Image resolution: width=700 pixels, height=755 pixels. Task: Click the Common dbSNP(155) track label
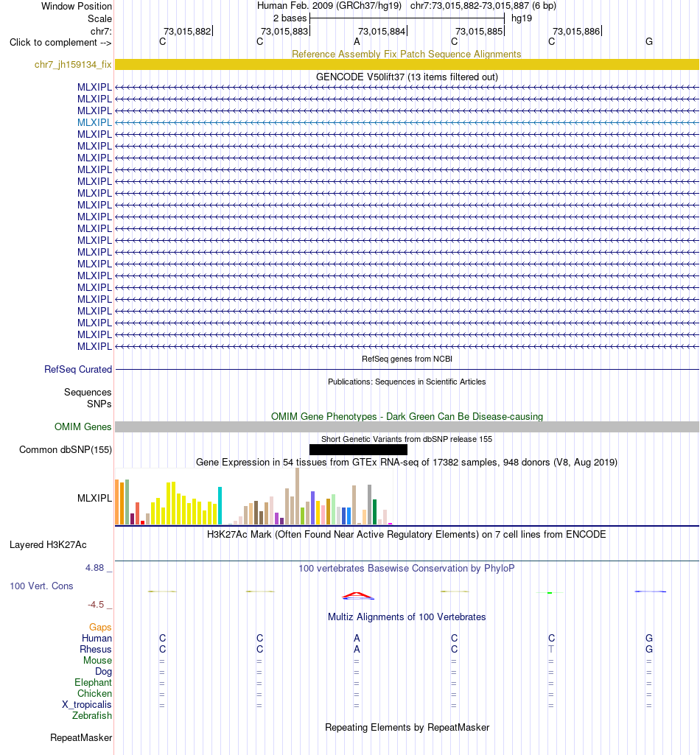click(x=66, y=450)
